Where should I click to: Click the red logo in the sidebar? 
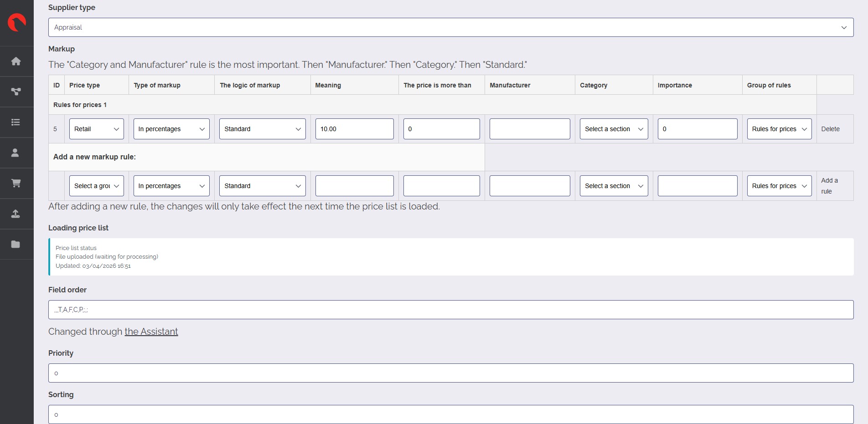[17, 22]
